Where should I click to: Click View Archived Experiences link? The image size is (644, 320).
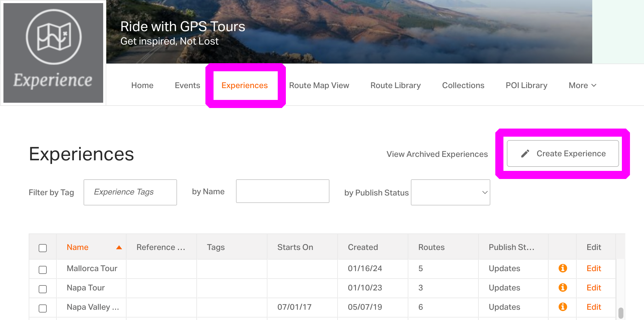(437, 154)
